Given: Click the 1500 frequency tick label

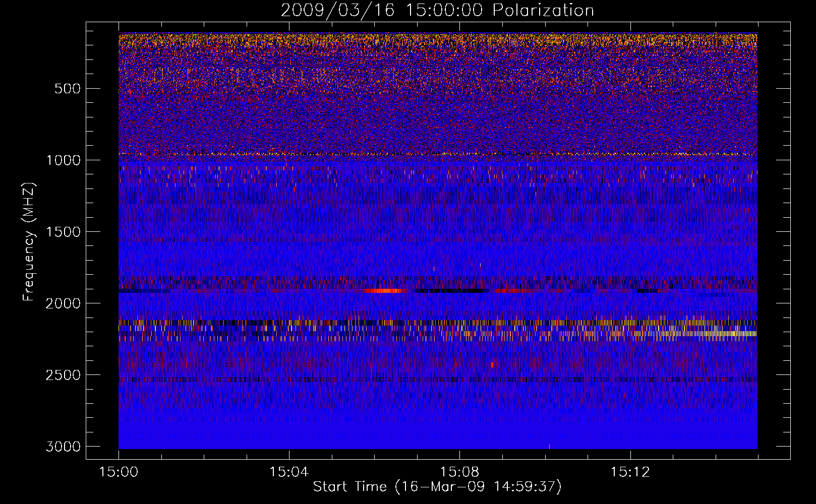Looking at the screenshot, I should pyautogui.click(x=63, y=232).
